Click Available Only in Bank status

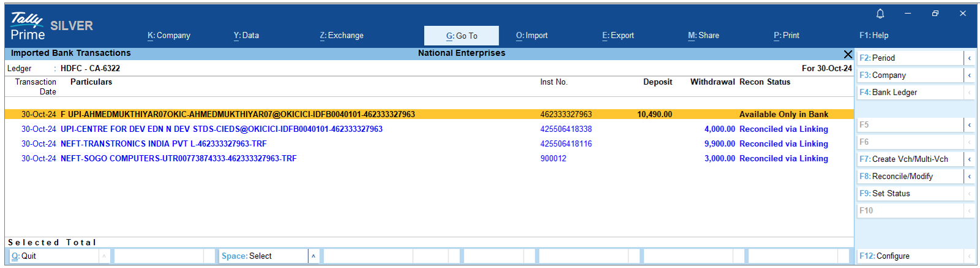pos(783,114)
